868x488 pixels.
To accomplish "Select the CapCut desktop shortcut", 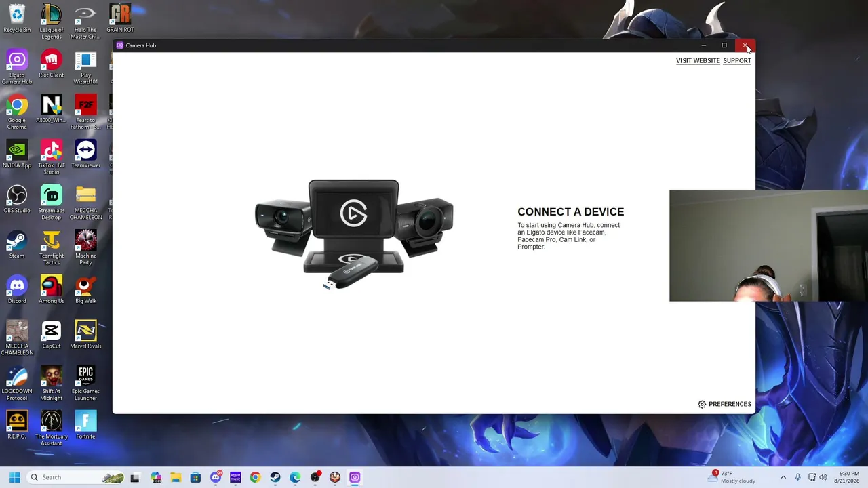I will 52,335.
